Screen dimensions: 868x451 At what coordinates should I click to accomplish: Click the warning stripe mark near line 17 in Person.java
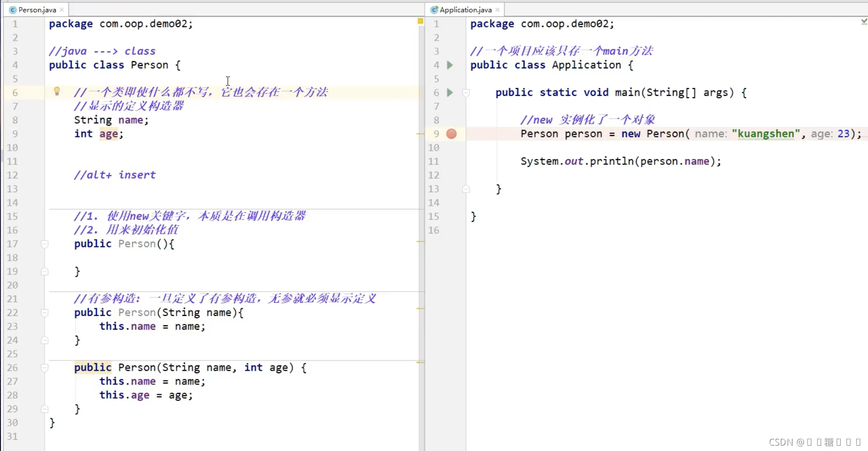coord(420,241)
